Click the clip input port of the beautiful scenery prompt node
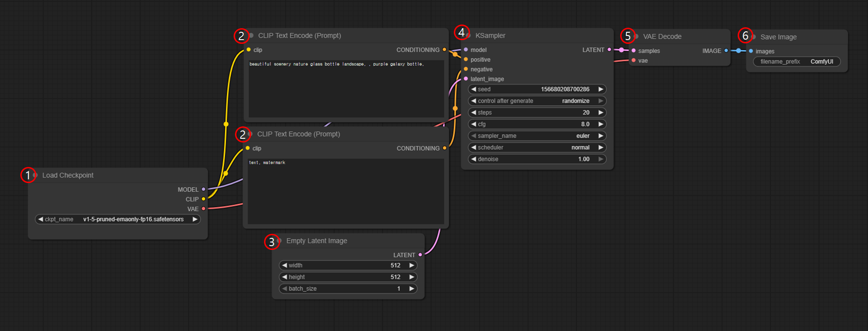868x331 pixels. (249, 50)
